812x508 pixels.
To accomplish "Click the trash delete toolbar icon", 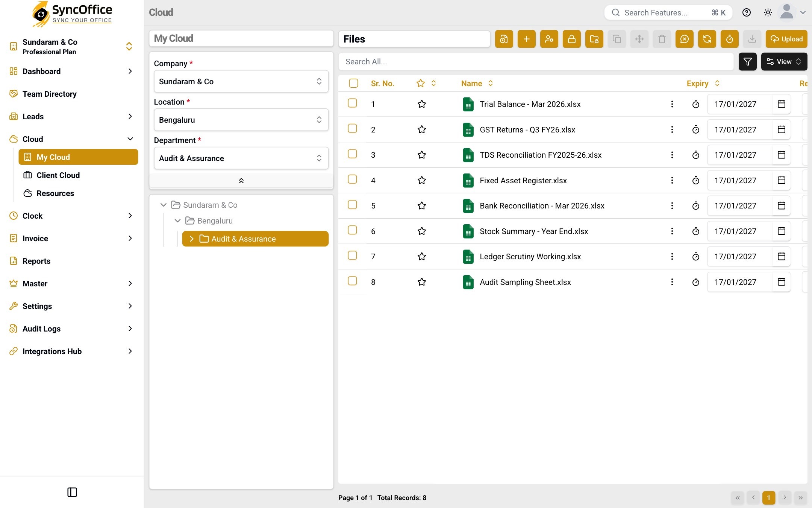I will click(662, 39).
